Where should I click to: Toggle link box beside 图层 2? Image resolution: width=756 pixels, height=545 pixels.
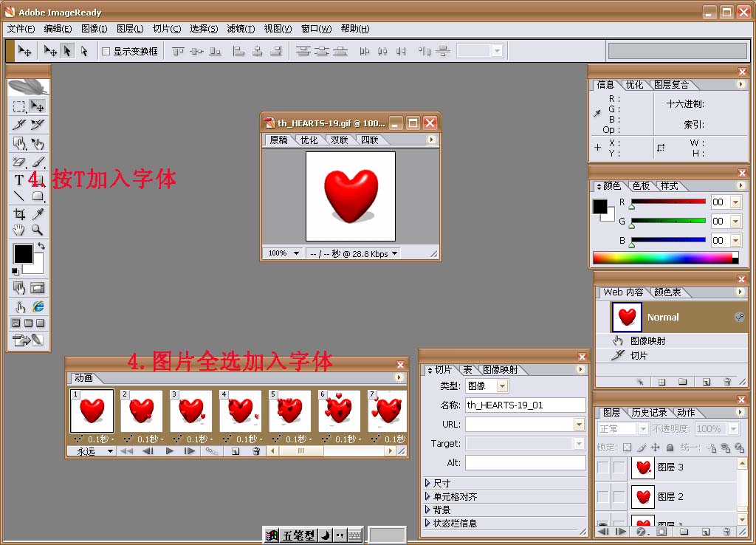click(619, 496)
